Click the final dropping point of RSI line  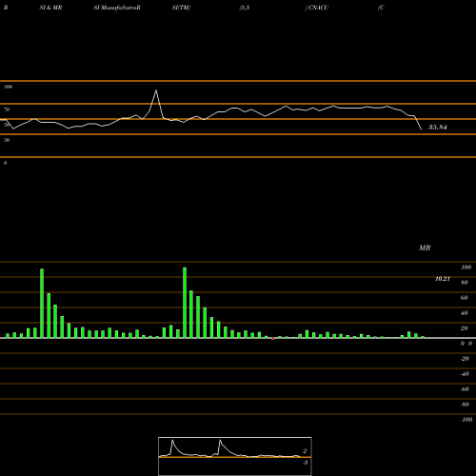pyautogui.click(x=422, y=129)
